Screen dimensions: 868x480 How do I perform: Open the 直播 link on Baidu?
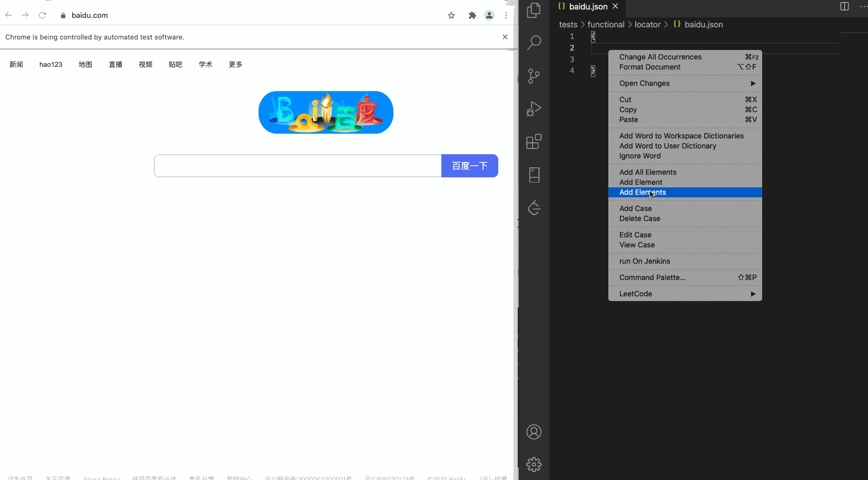click(115, 64)
